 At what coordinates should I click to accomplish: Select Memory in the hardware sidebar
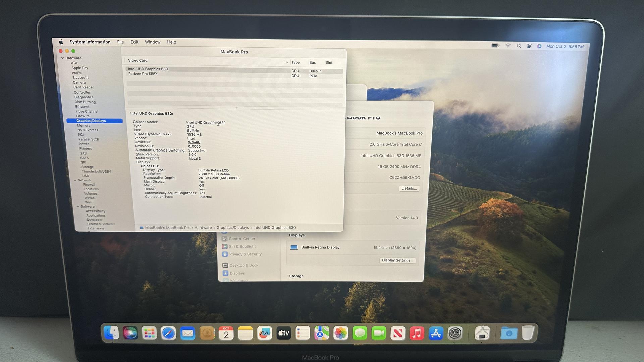[x=84, y=125]
